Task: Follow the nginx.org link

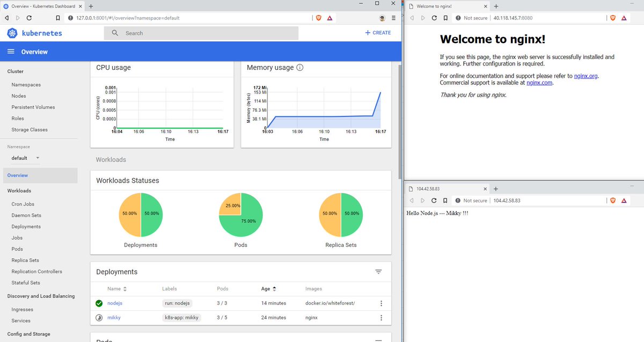Action: (x=586, y=76)
